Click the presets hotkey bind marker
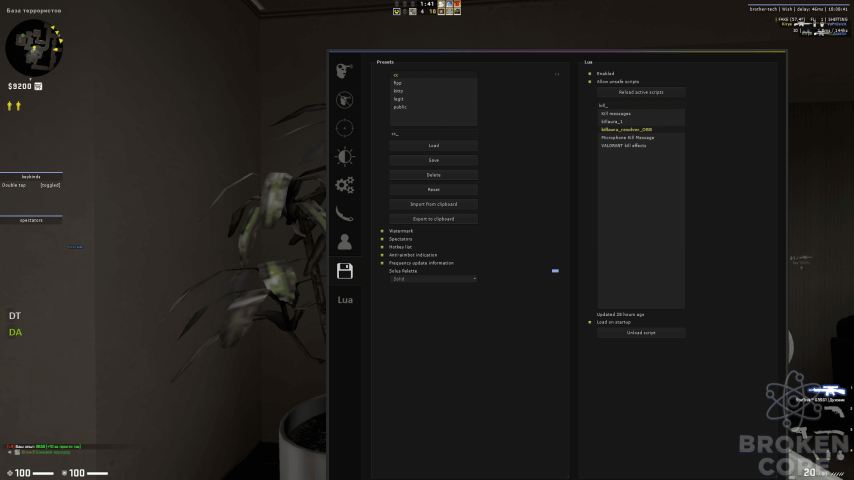Image resolution: width=854 pixels, height=480 pixels. click(557, 74)
